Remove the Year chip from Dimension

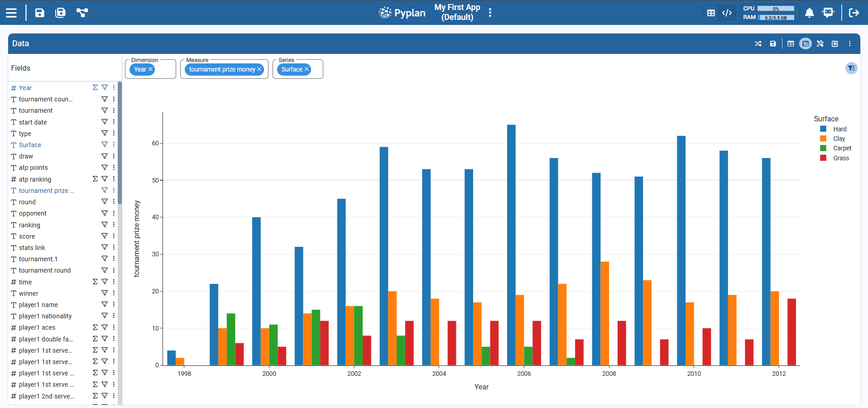coord(151,69)
